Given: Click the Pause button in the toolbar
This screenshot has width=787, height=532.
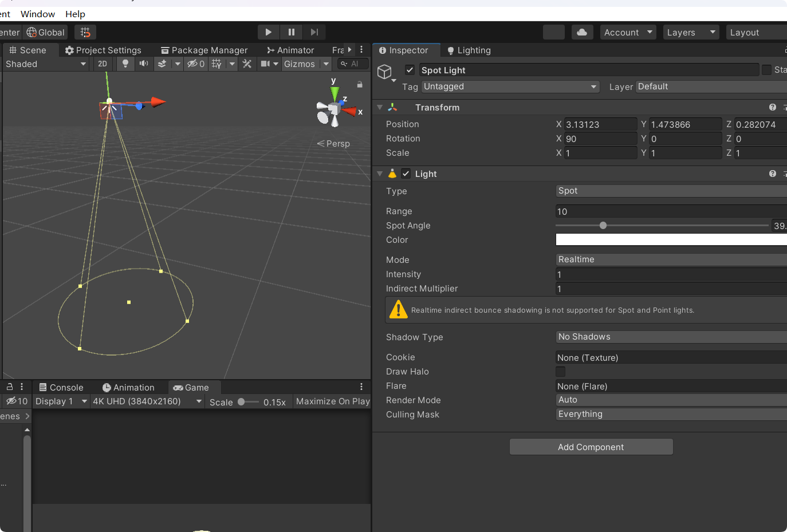Looking at the screenshot, I should pos(292,32).
